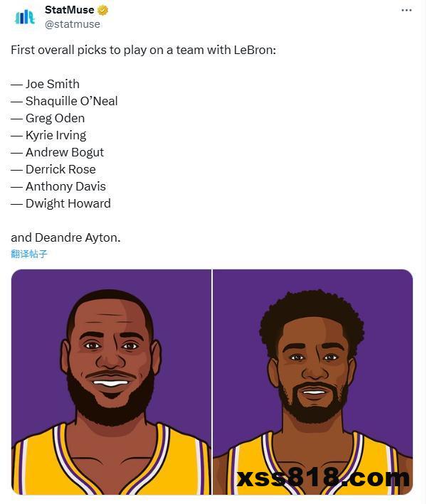Viewport: 427px width, 504px height.
Task: Click the "Anthony Davis" list entry
Action: 58,186
